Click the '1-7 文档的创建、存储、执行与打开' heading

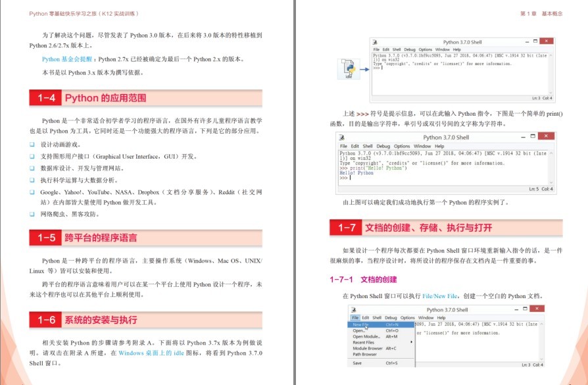446,228
